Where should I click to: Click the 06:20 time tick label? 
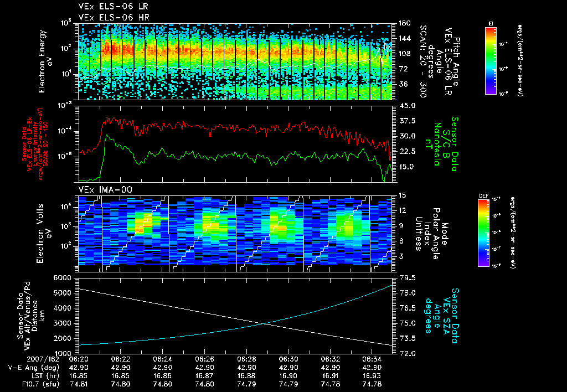[x=78, y=360]
